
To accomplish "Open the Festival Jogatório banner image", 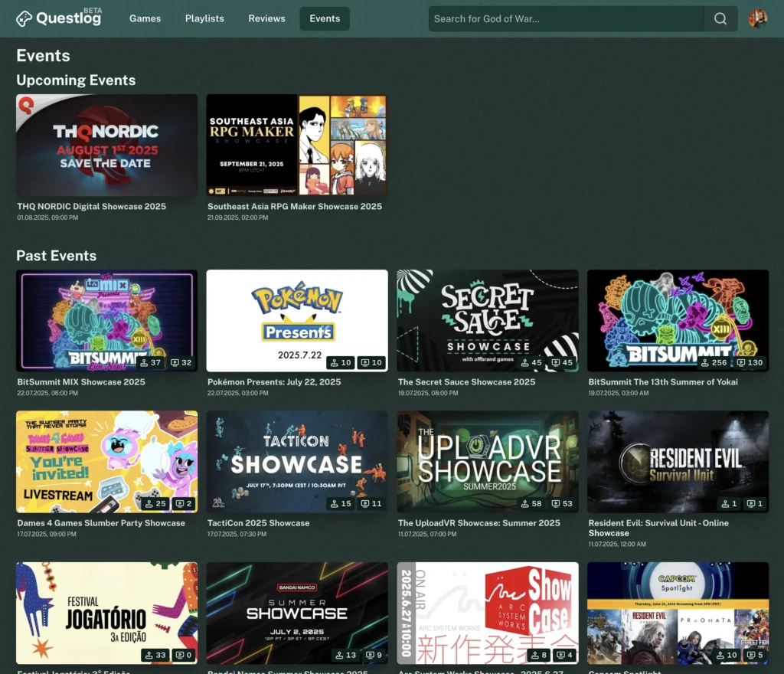I will [x=106, y=613].
